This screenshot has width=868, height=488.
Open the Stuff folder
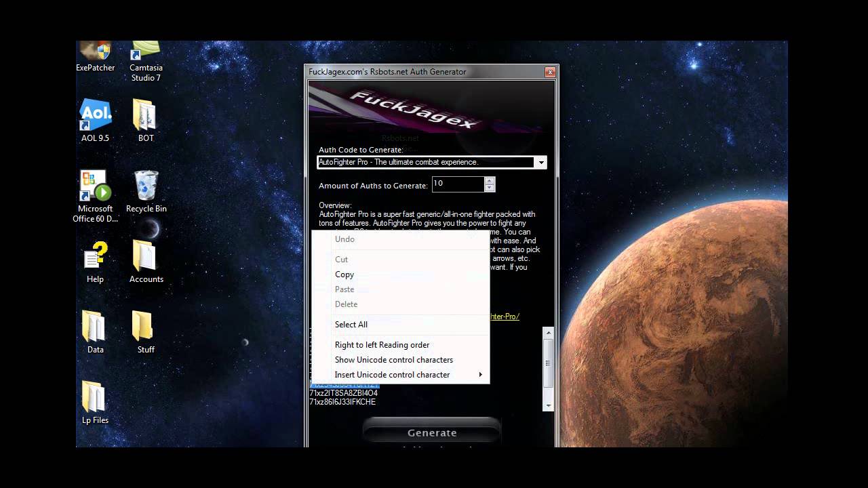(x=146, y=333)
